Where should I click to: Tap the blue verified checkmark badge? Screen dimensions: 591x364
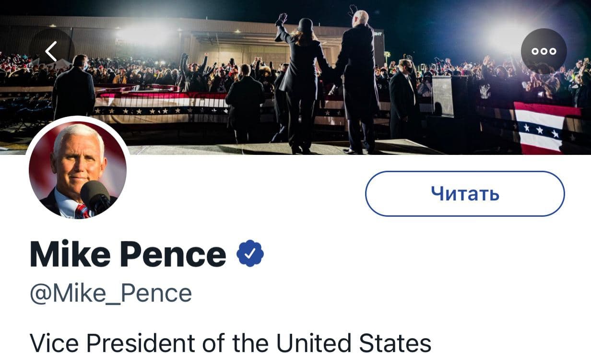click(x=250, y=254)
